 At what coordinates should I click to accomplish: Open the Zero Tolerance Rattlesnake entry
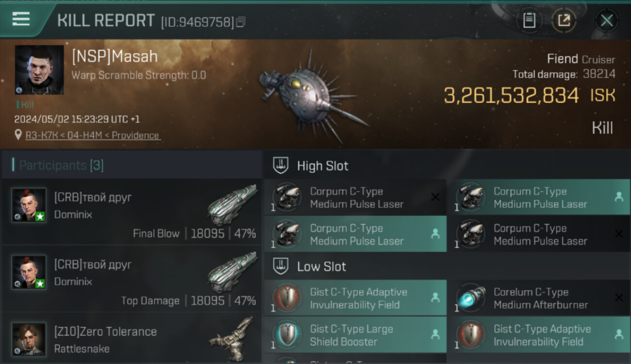point(131,339)
